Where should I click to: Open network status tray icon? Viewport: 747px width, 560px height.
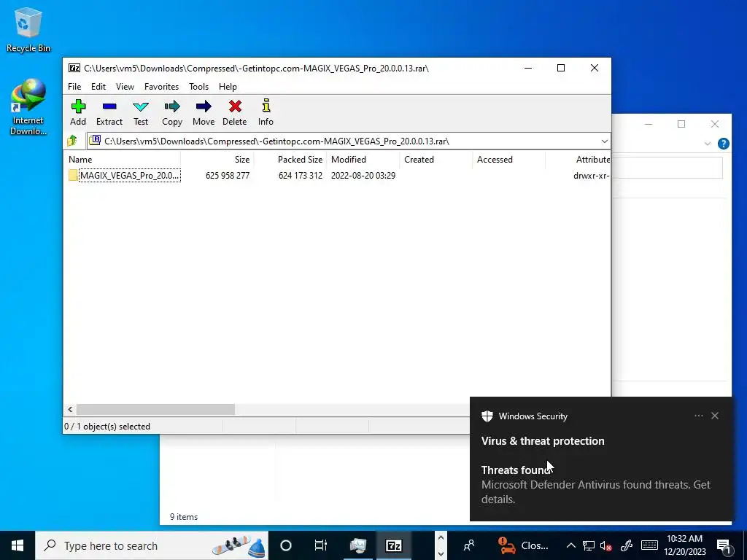point(589,545)
